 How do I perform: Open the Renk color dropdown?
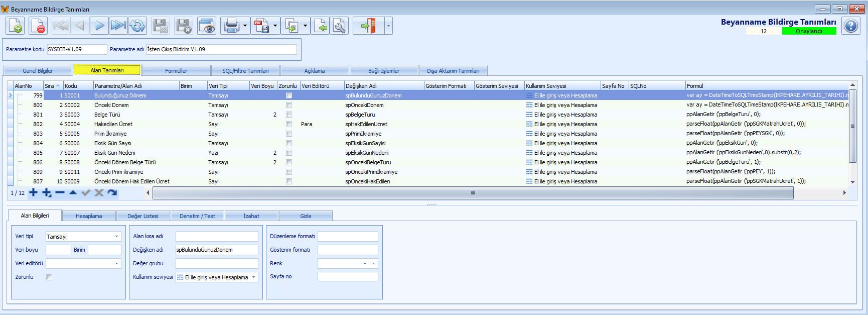pyautogui.click(x=365, y=263)
